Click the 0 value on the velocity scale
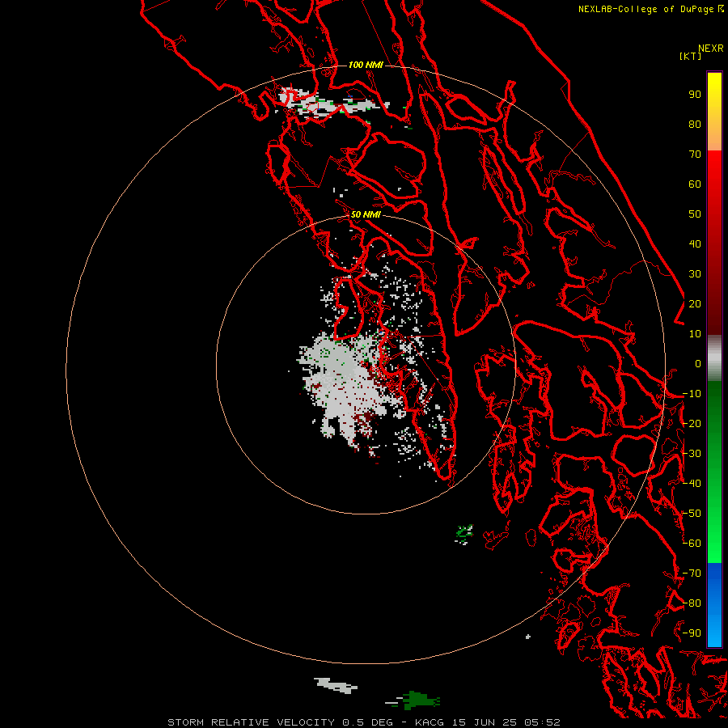Viewport: 728px width, 728px height. 698,364
